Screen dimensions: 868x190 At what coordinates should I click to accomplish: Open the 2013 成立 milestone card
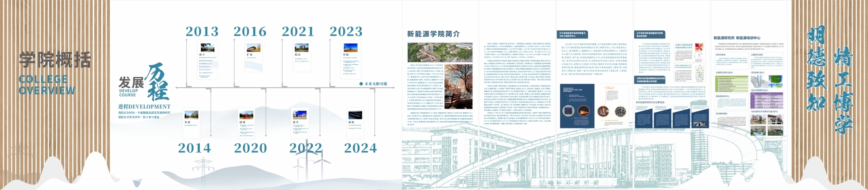[208, 60]
